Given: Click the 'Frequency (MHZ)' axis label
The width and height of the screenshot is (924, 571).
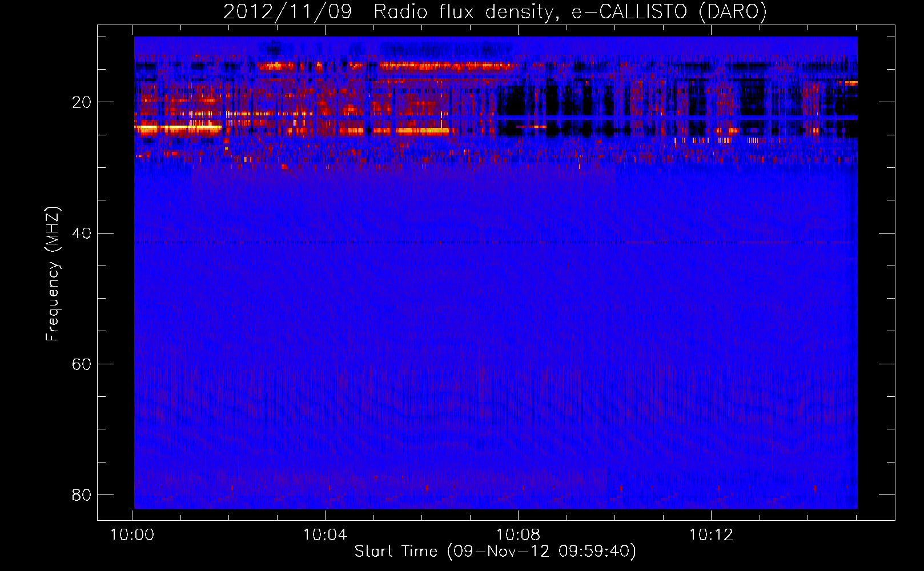Looking at the screenshot, I should click(52, 274).
